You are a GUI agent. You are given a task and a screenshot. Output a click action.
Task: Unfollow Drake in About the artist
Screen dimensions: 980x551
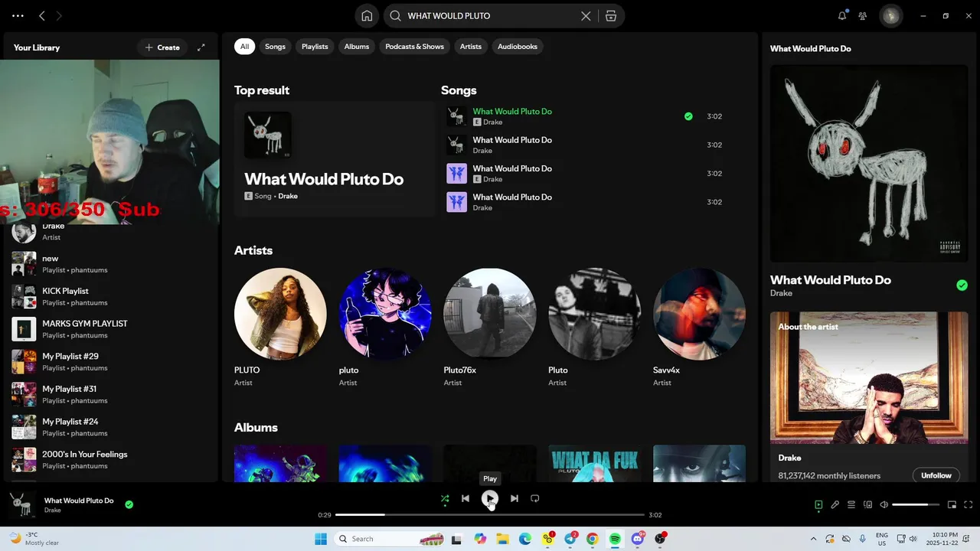(x=936, y=475)
